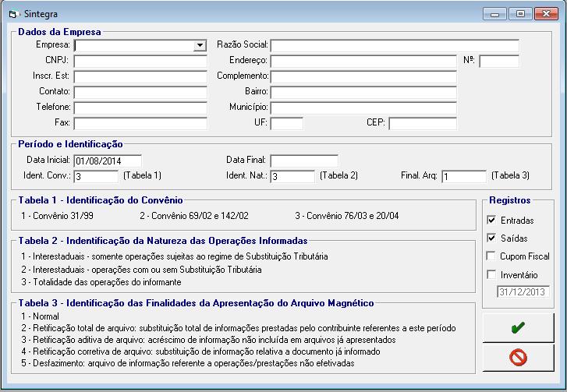Click '3 - Convênio 76/03 e 20/04' text
This screenshot has height=392, width=567.
347,216
